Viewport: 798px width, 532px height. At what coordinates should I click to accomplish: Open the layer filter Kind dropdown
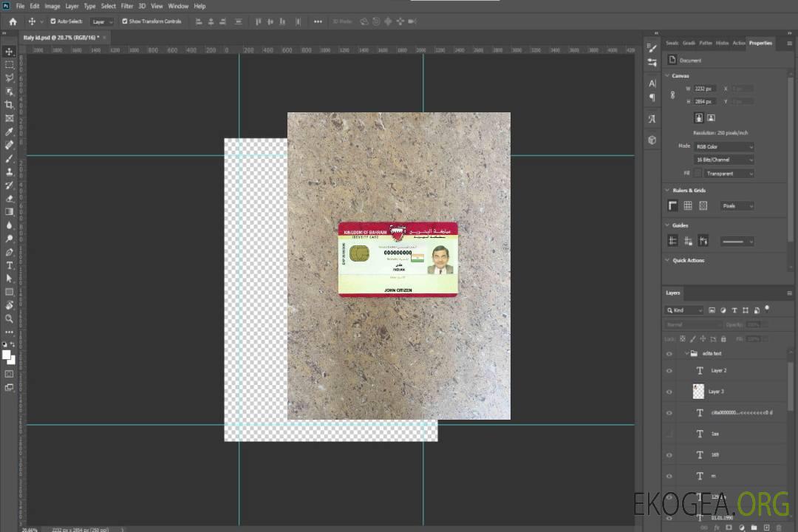[684, 310]
